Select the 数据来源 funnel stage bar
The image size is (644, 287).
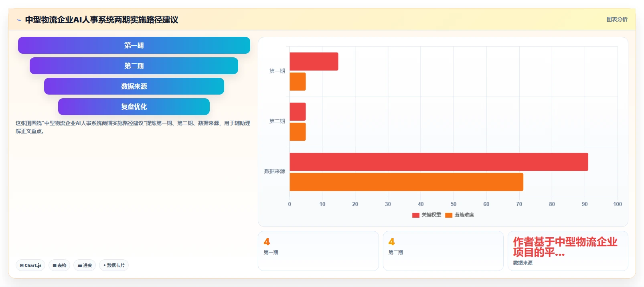(134, 86)
